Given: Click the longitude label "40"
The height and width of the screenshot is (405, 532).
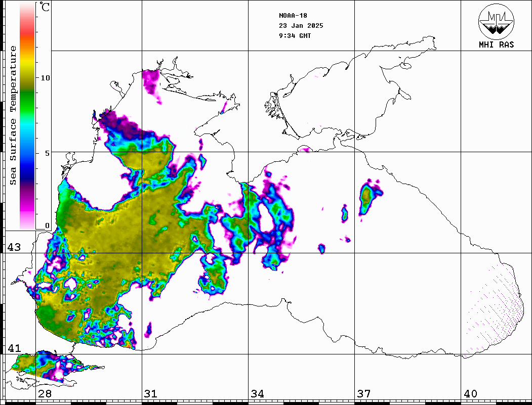Looking at the screenshot, I should click(470, 393).
